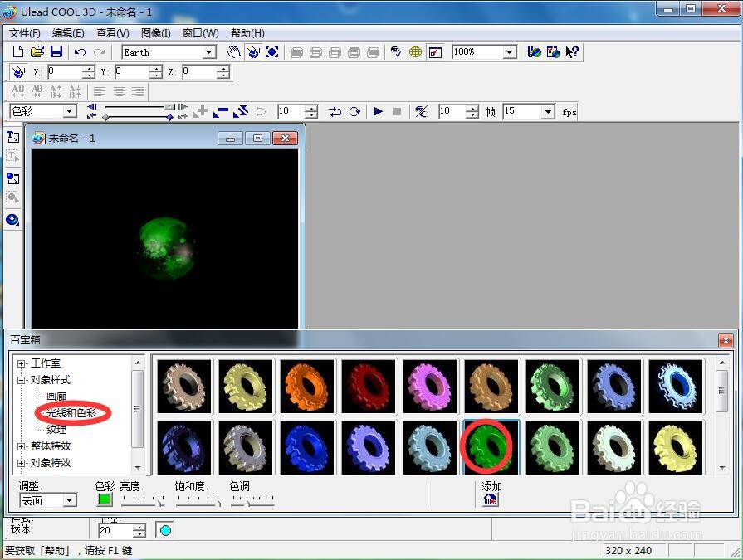Select the Insert graphic tool
The image size is (743, 560).
coord(12,178)
